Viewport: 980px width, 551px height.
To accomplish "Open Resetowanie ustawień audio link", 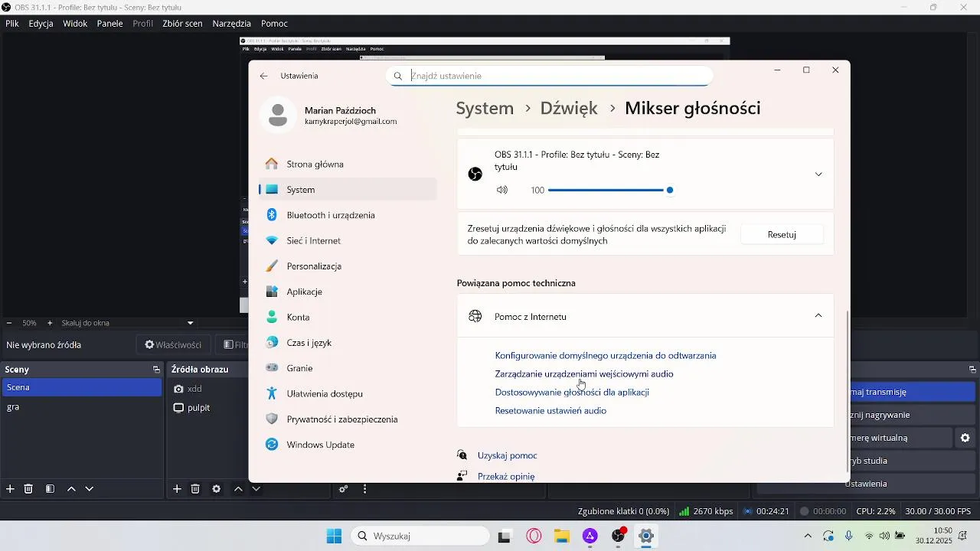I will pyautogui.click(x=550, y=411).
